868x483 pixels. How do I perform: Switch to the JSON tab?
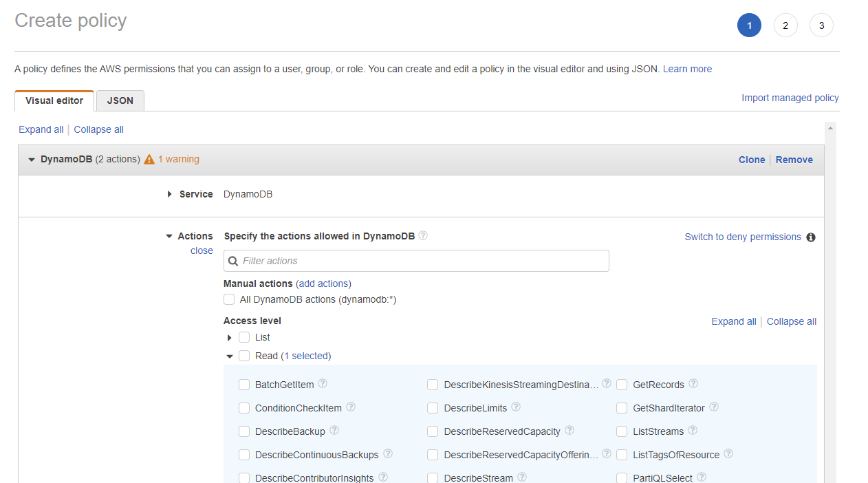[x=120, y=100]
